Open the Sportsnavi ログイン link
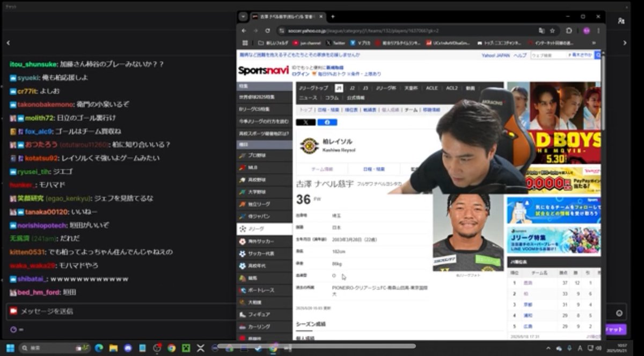Viewport: 644px width, 356px height. 299,73
